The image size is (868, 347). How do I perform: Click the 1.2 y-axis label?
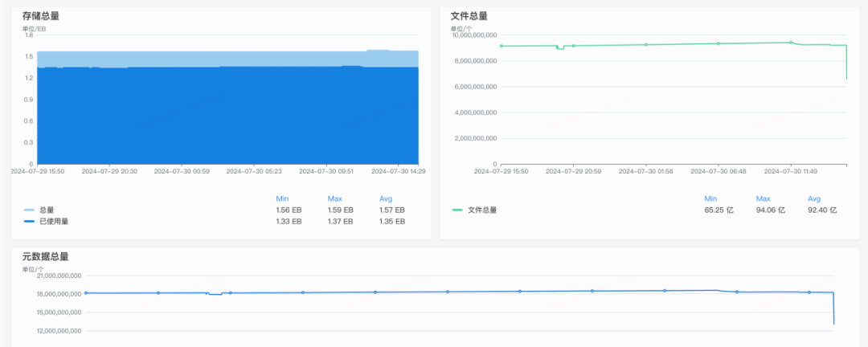(x=30, y=78)
